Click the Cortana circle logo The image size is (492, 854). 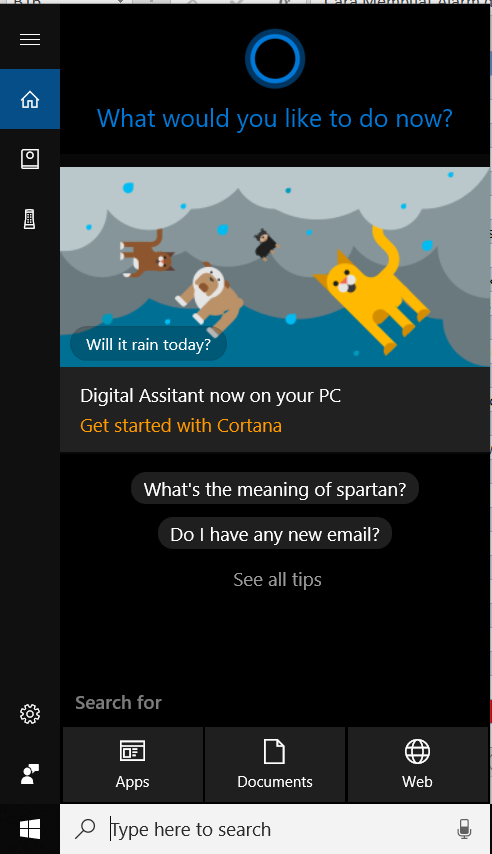275,59
